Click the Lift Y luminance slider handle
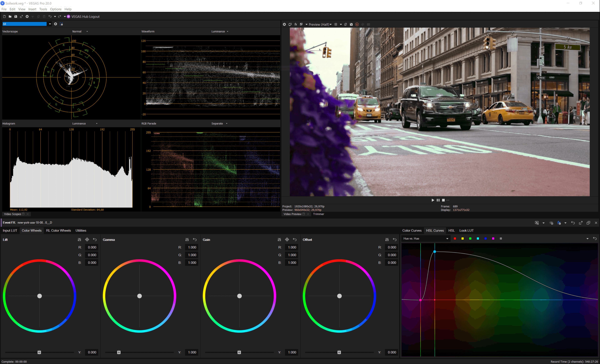This screenshot has height=364, width=600. 39,352
